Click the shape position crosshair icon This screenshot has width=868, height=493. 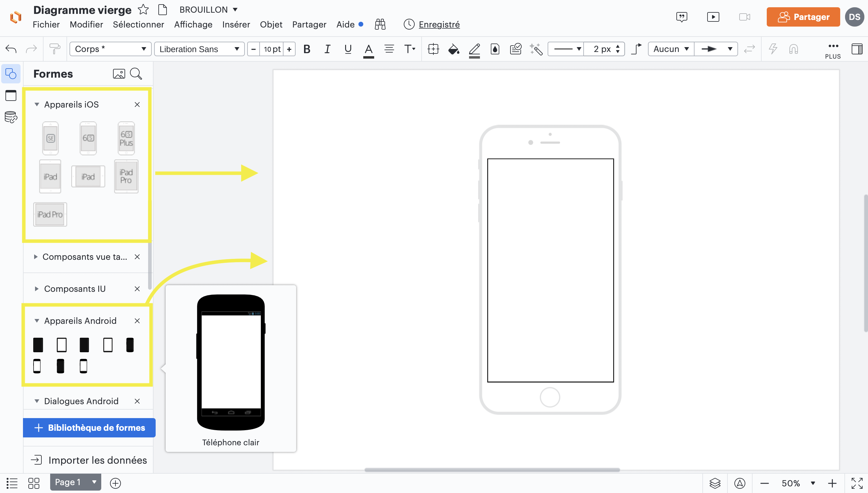coord(433,49)
